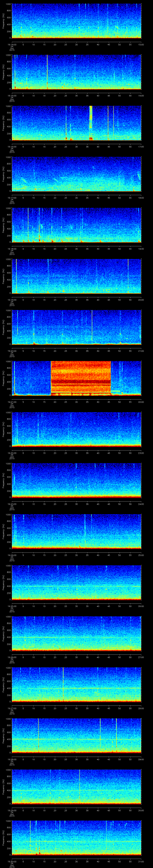Screen dimensions: 153x868
Task: Click the '45' second tick under 19:25 spectrogram
Action: (x=109, y=606)
